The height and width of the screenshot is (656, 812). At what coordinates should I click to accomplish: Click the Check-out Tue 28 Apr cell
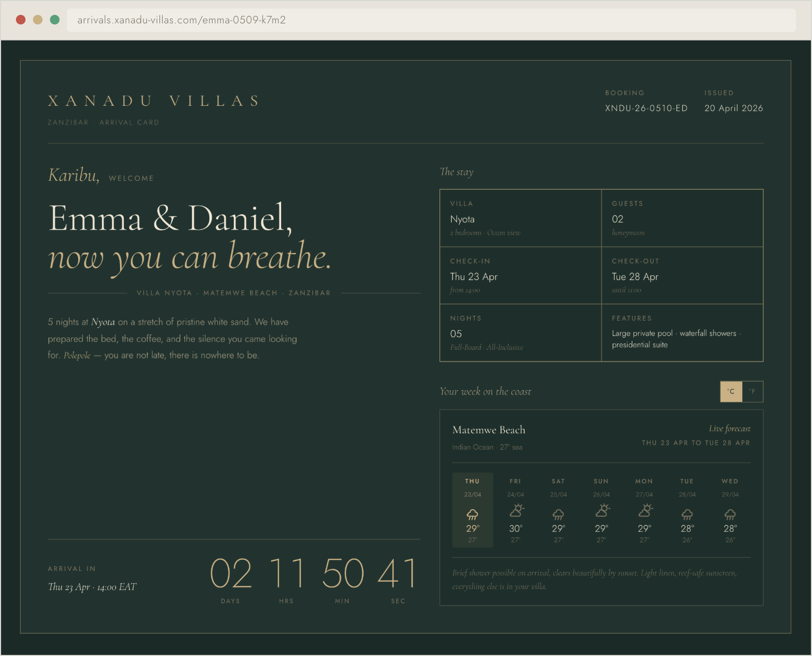point(682,276)
